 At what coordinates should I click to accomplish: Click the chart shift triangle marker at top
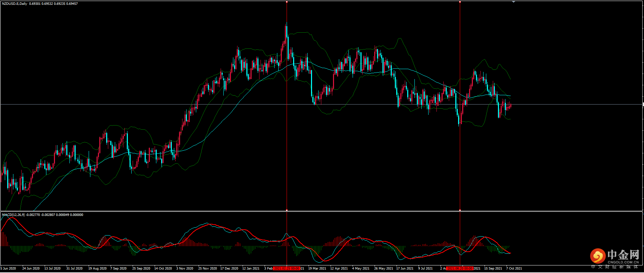pos(513,2)
